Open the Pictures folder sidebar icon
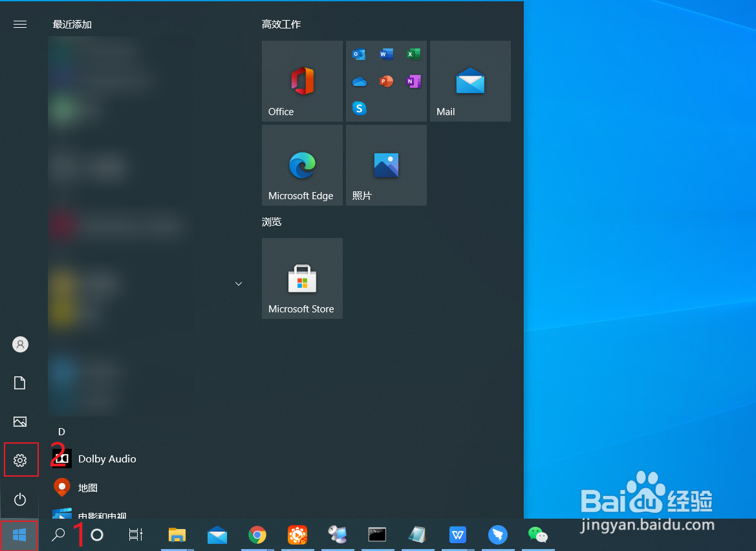The height and width of the screenshot is (551, 756). [x=20, y=422]
